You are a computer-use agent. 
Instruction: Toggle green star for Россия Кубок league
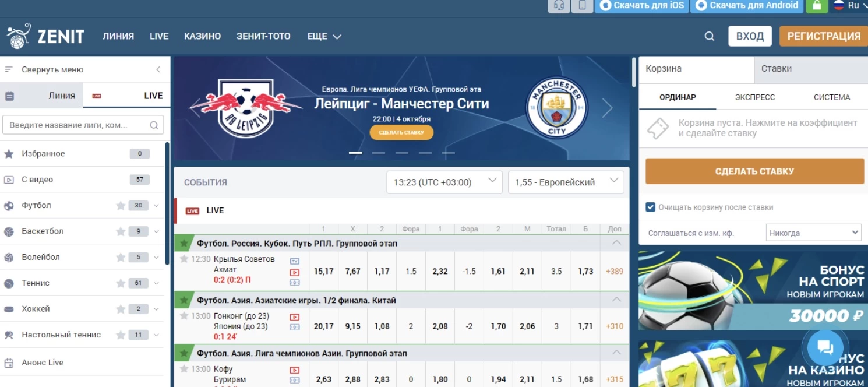click(184, 243)
